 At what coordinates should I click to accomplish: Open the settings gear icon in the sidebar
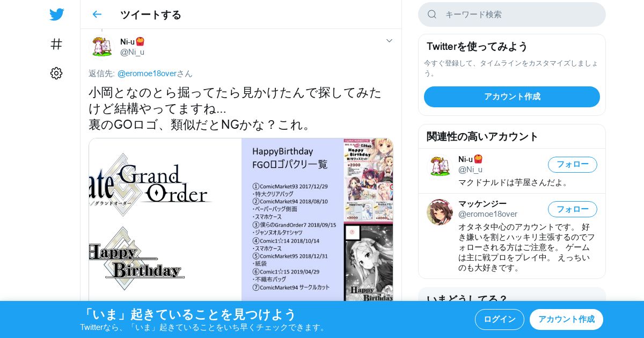pyautogui.click(x=56, y=74)
